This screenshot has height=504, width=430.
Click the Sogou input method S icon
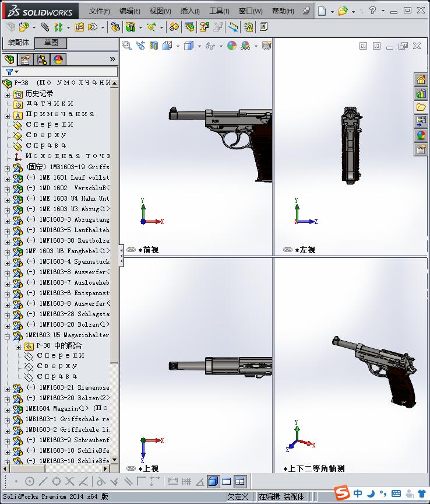pos(342,492)
